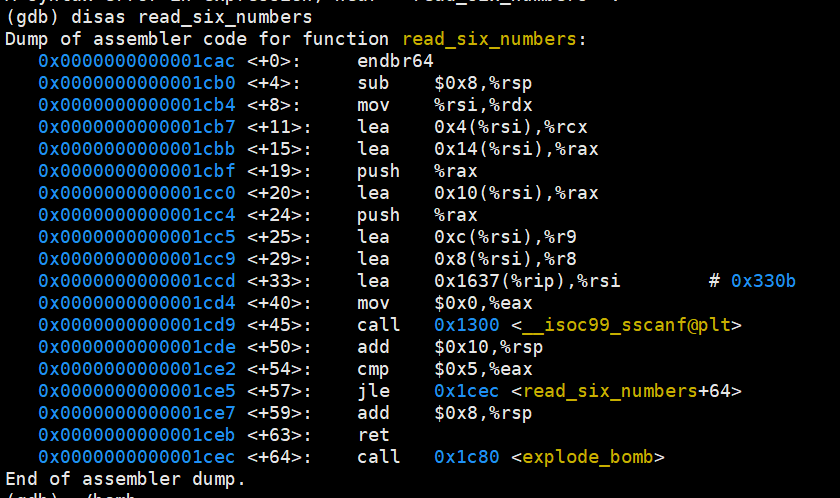Click the address 0x0000000000001ce5
The width and height of the screenshot is (840, 498).
tap(137, 391)
